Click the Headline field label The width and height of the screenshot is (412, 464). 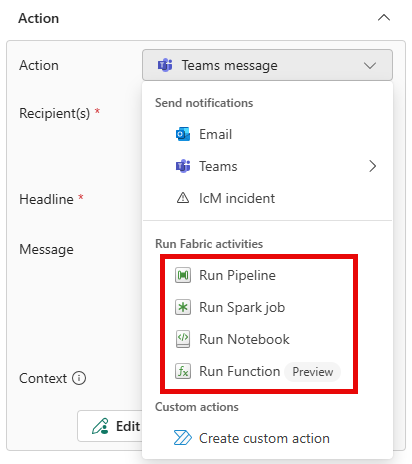tap(46, 199)
